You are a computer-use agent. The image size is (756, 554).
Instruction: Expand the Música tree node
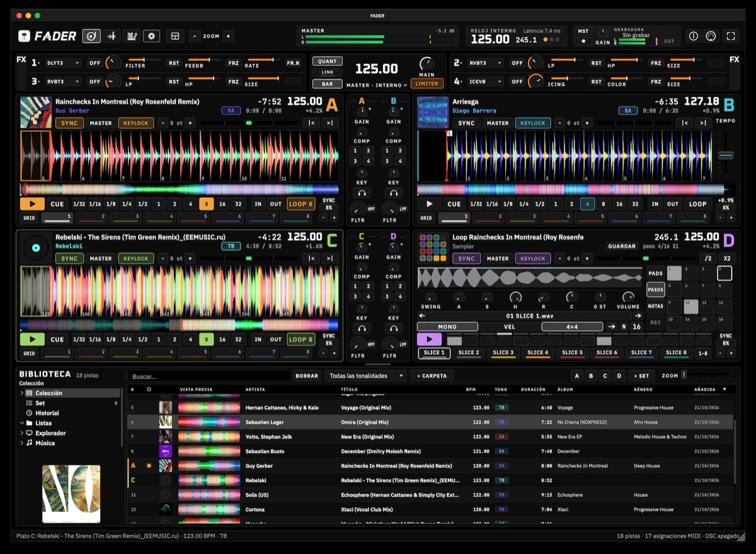[x=22, y=443]
